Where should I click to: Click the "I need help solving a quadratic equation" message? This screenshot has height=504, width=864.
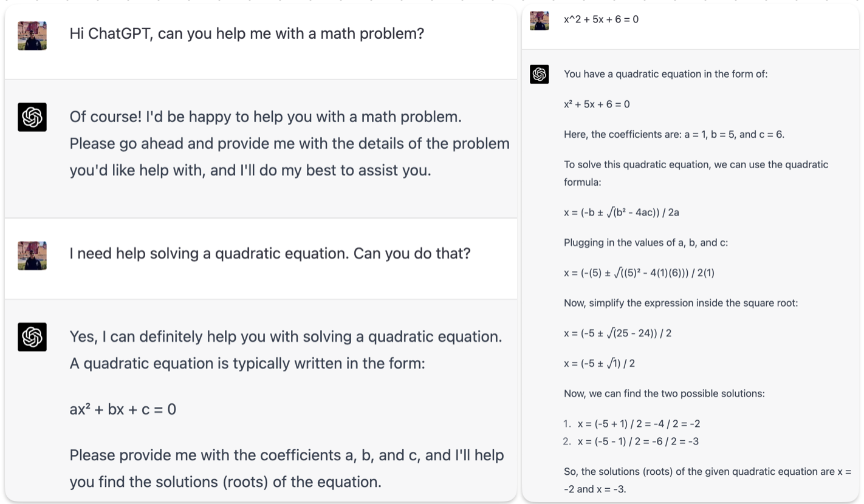point(270,253)
